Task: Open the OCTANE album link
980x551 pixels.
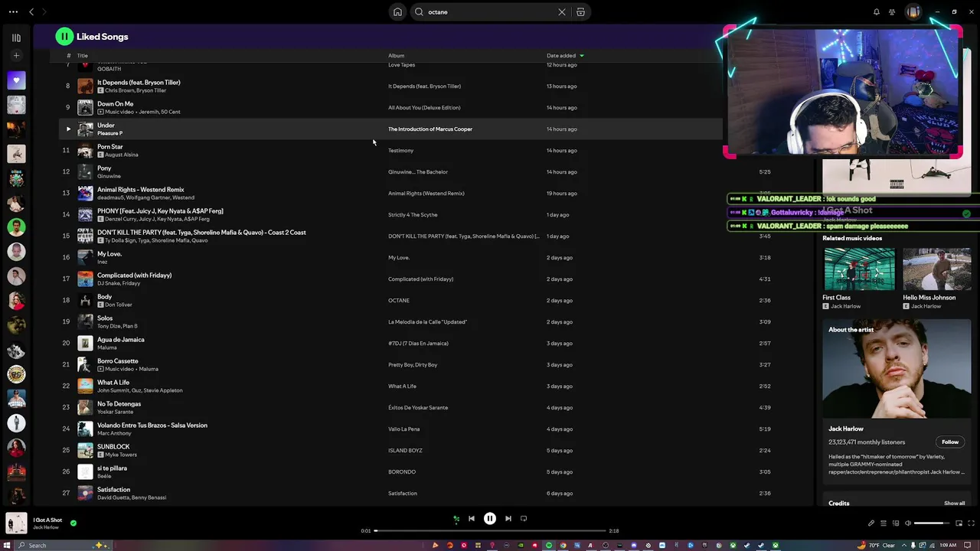Action: click(399, 301)
